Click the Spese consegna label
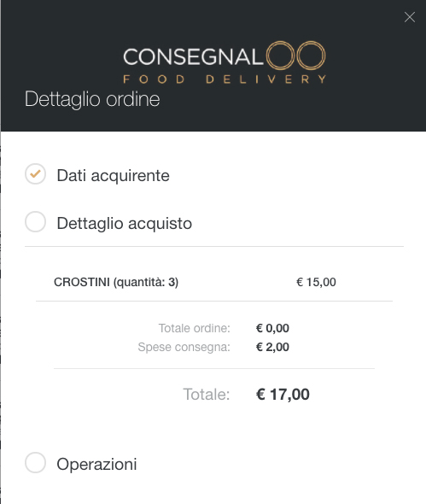 pos(184,347)
